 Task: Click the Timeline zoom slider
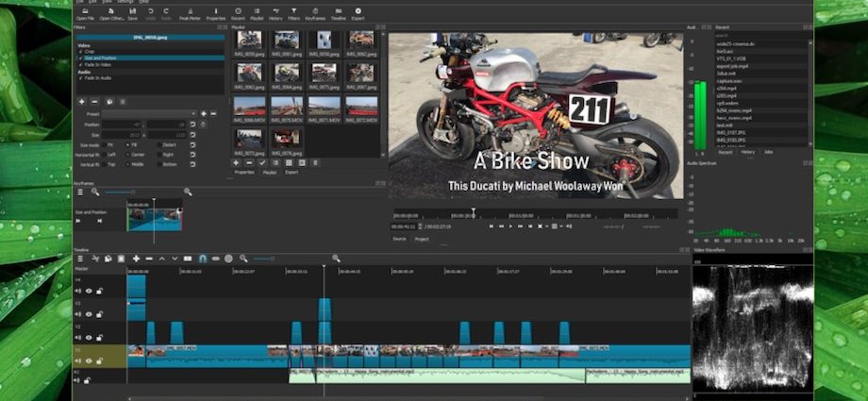pos(272,259)
